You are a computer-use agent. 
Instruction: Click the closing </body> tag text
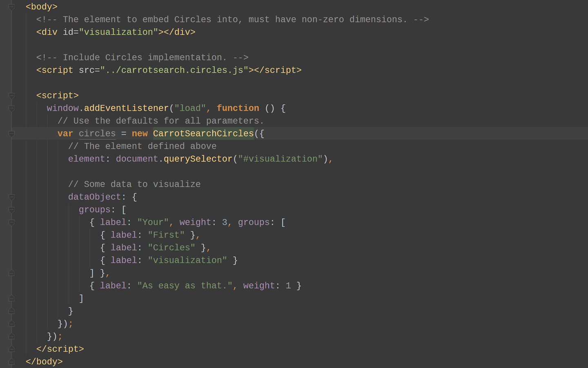(44, 361)
